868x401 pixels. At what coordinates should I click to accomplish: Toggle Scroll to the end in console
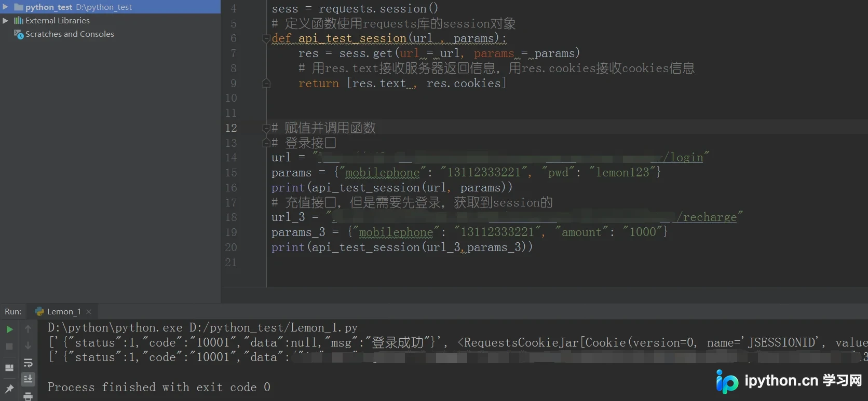pos(28,379)
